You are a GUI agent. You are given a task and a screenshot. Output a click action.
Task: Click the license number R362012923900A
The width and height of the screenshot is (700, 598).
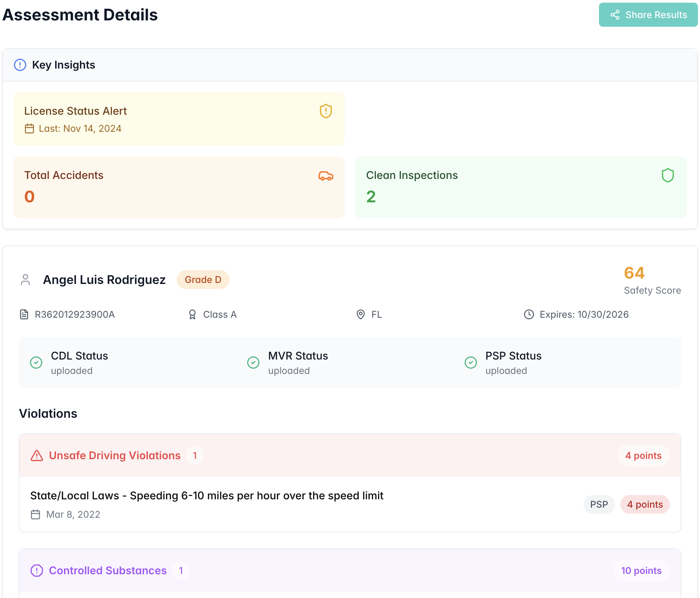75,314
